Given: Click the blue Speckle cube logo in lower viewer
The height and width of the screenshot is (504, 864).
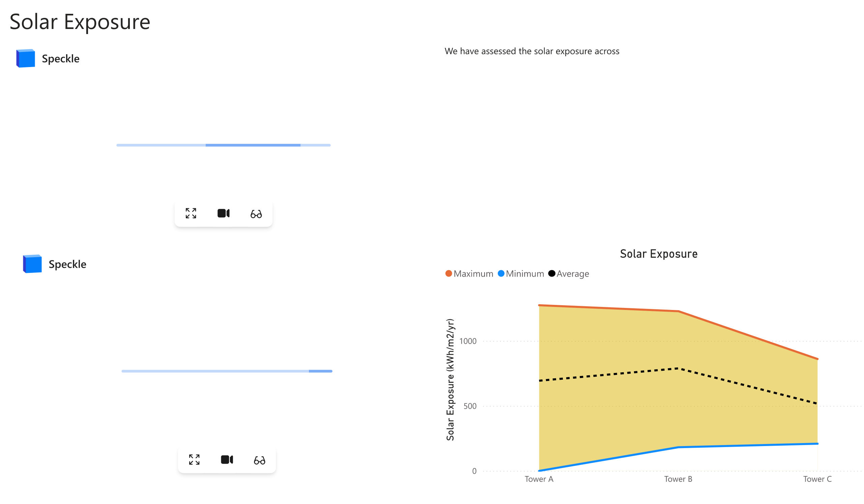Looking at the screenshot, I should click(33, 264).
